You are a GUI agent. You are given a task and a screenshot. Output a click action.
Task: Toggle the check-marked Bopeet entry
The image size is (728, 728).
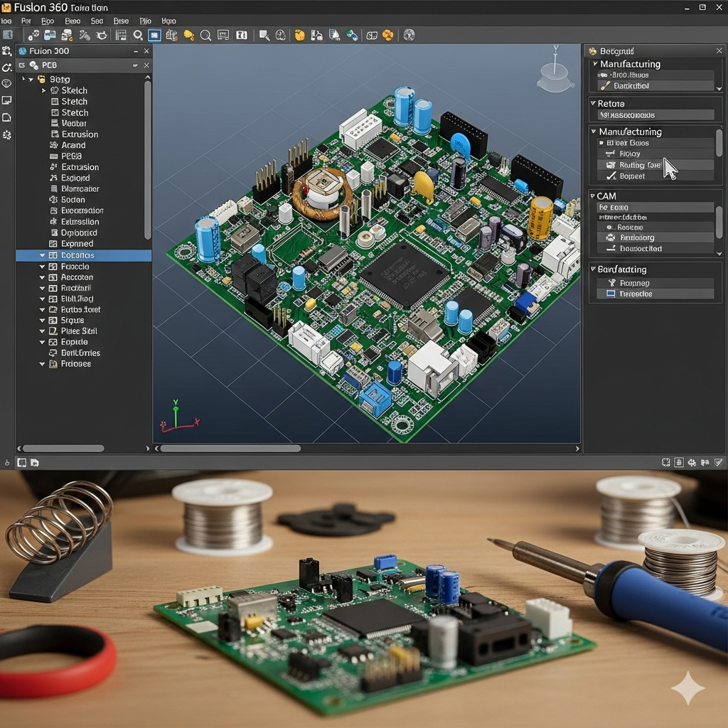click(x=611, y=176)
